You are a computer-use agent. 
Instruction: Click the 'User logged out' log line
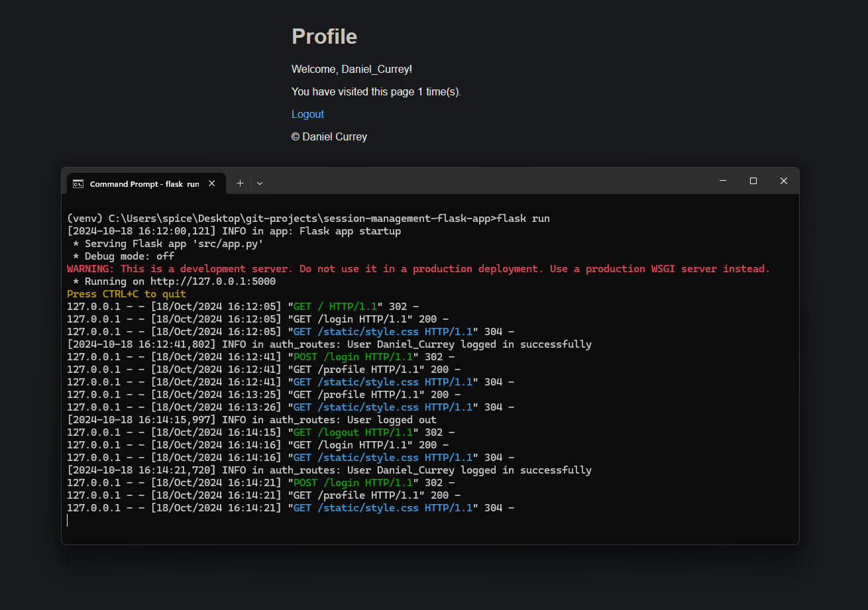pos(252,420)
